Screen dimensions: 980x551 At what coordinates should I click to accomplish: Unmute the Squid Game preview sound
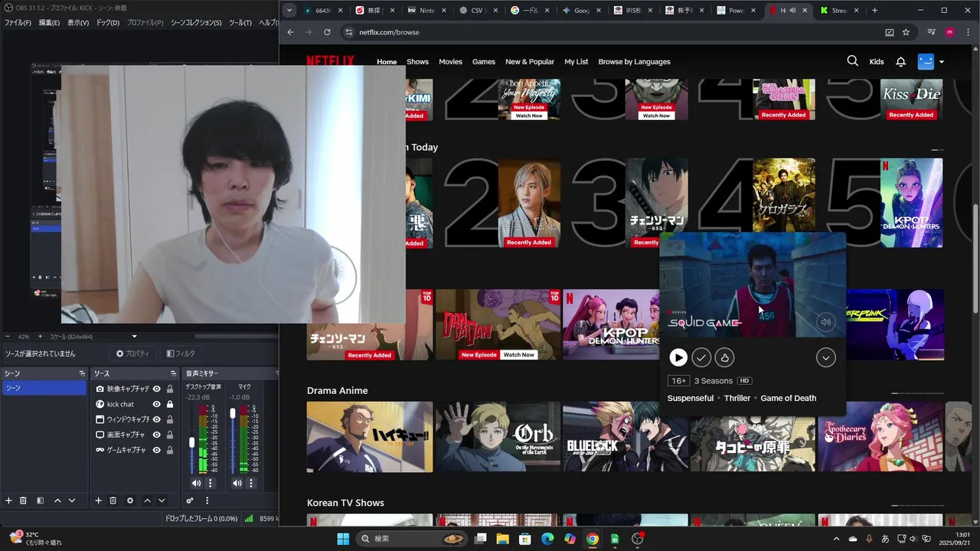tap(825, 322)
